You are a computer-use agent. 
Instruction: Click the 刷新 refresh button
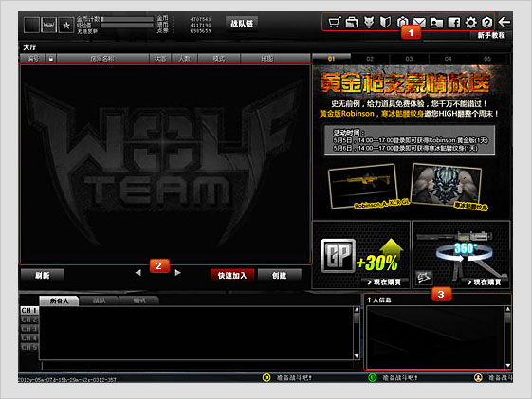[43, 275]
